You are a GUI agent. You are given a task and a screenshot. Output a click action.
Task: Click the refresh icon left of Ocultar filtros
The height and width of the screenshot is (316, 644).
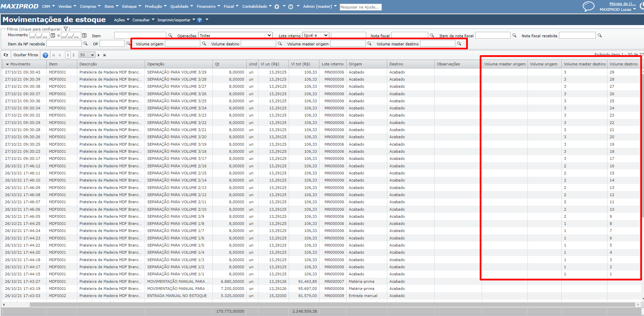[x=6, y=55]
